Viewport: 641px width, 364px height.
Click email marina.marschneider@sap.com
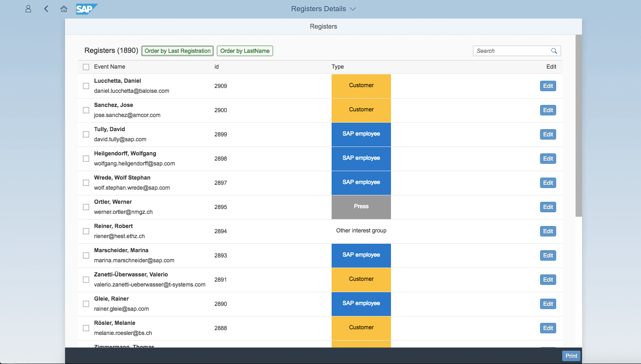tap(134, 260)
